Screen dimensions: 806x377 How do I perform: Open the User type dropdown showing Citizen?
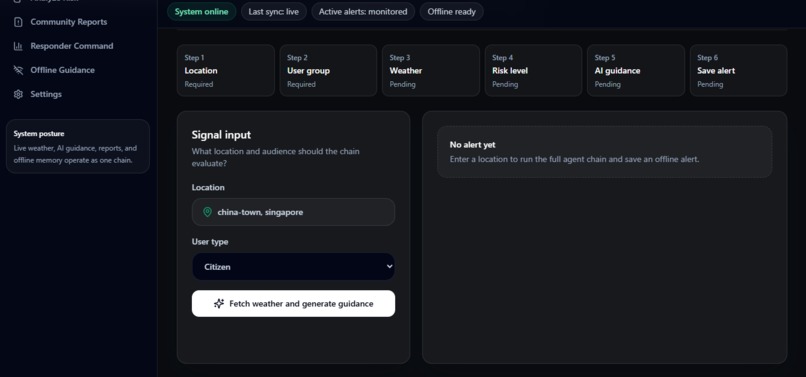[x=294, y=266]
